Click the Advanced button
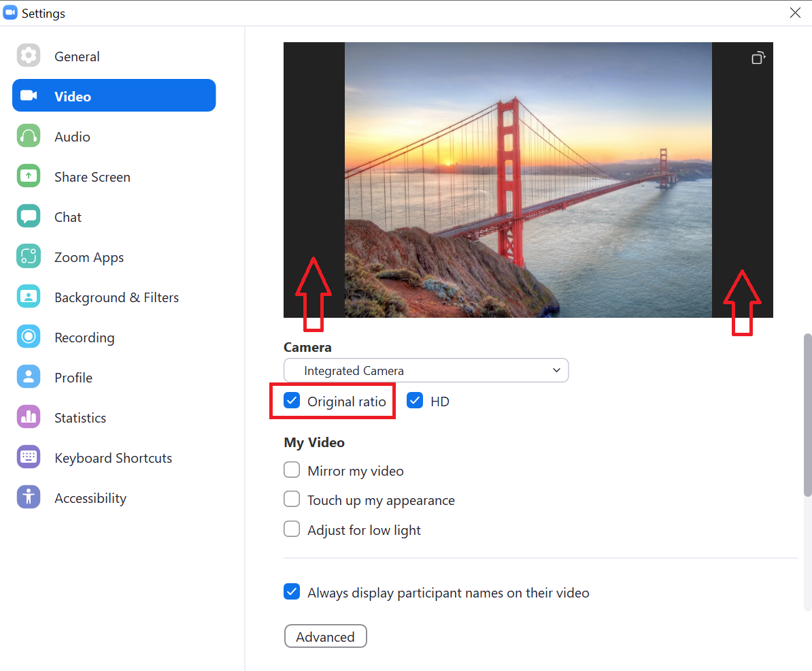The height and width of the screenshot is (671, 812). coord(325,636)
